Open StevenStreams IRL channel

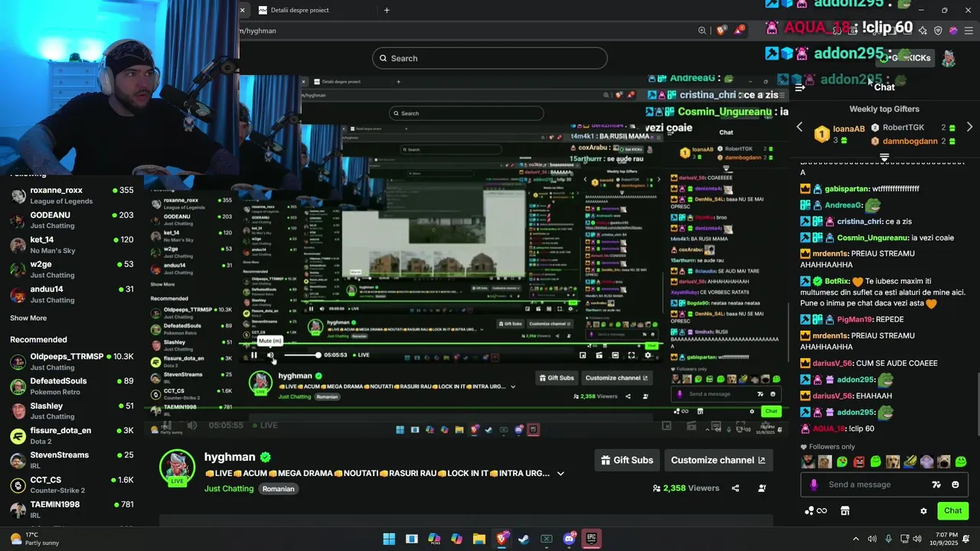point(72,460)
